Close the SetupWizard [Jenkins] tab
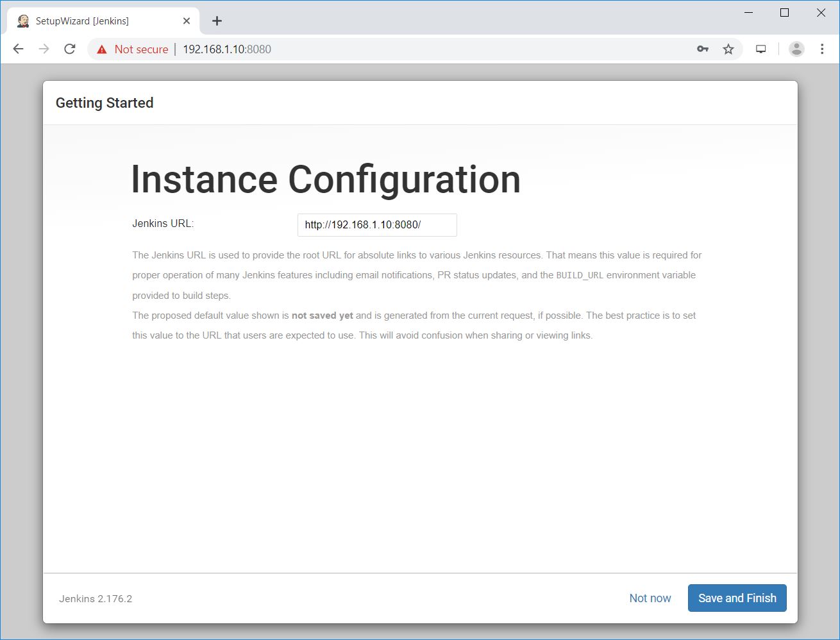The height and width of the screenshot is (640, 840). pos(187,21)
